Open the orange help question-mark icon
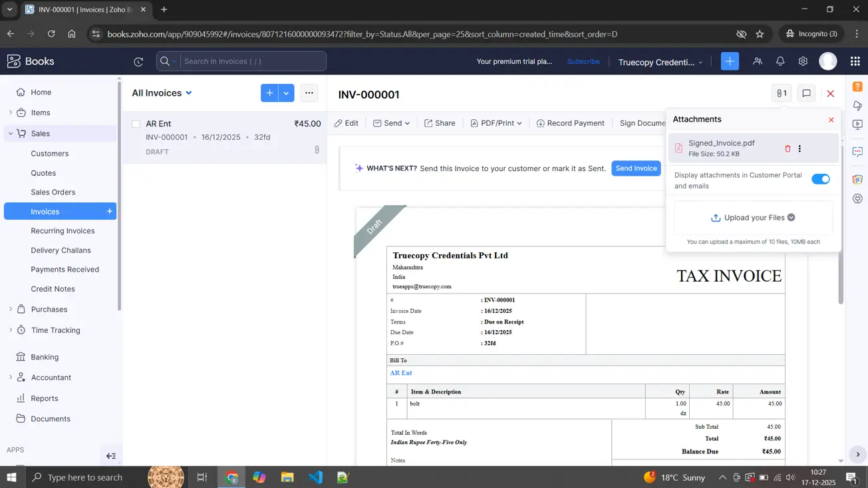This screenshot has width=868, height=488. pos(857,87)
